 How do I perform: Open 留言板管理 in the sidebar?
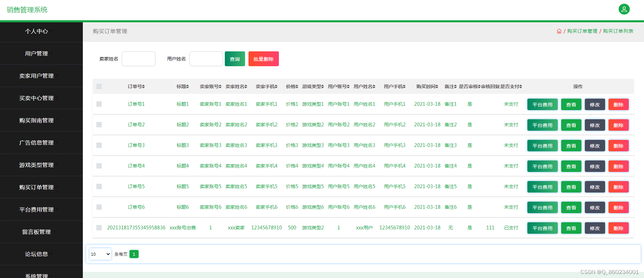[x=37, y=232]
